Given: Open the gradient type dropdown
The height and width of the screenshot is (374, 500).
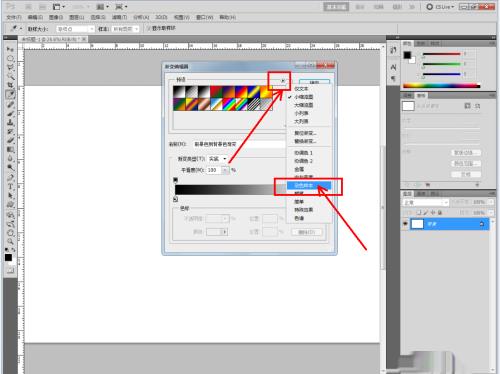Looking at the screenshot, I should point(217,159).
